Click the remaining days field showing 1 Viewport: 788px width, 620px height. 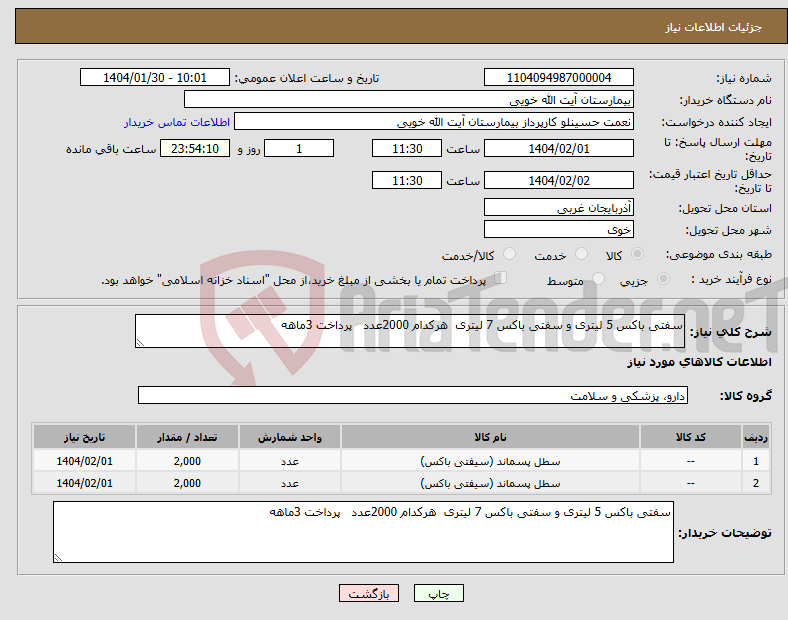[299, 148]
